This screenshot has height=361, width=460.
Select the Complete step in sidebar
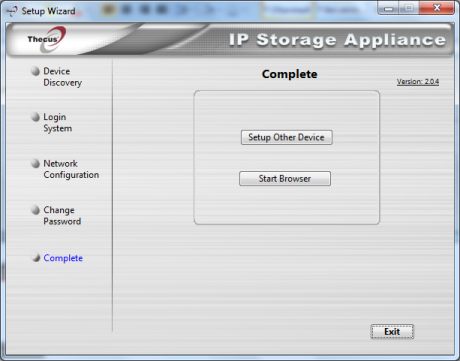(x=63, y=258)
